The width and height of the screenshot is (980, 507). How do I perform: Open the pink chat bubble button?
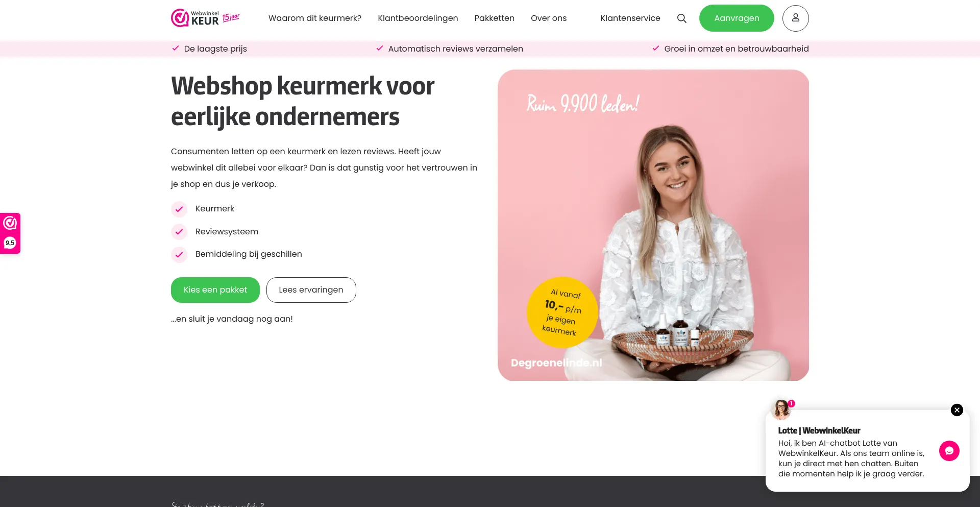coord(949,451)
